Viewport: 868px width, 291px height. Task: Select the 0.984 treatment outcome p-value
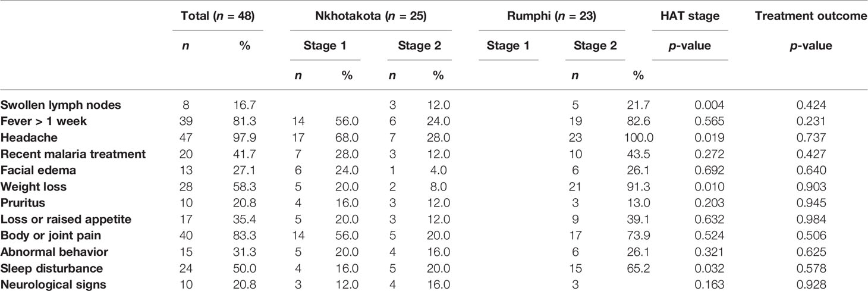[x=811, y=220]
